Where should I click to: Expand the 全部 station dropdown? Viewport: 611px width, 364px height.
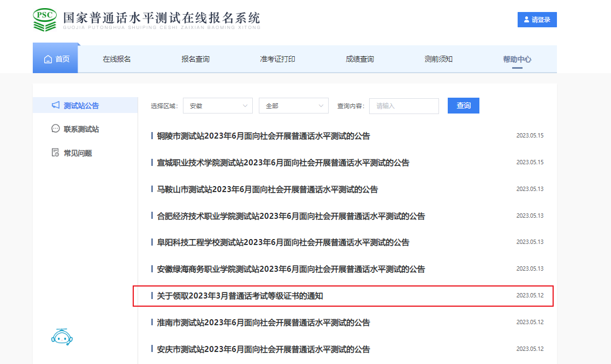tap(293, 106)
